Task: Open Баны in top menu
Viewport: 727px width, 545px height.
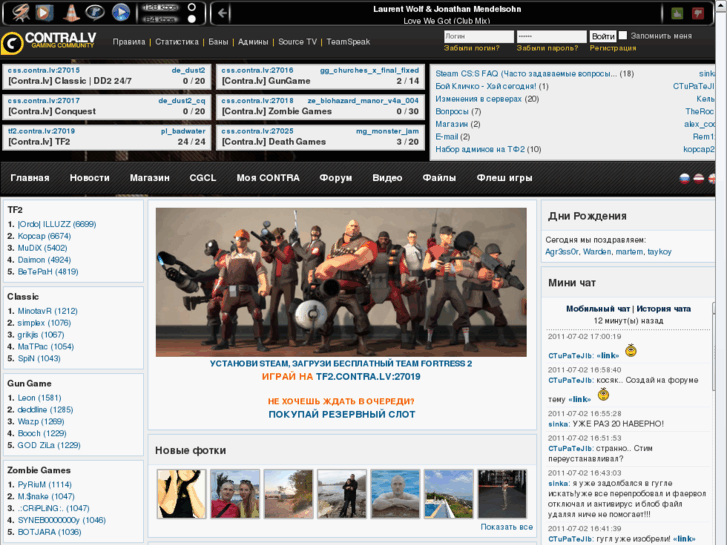Action: click(x=218, y=42)
